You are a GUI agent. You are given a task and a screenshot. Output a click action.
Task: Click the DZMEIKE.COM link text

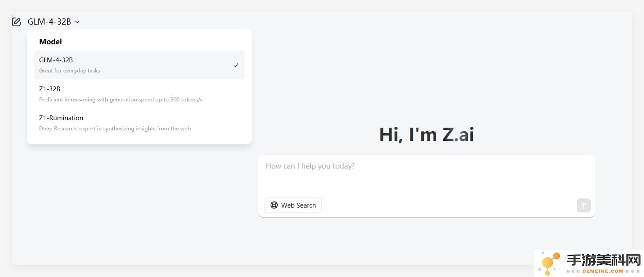point(596,271)
